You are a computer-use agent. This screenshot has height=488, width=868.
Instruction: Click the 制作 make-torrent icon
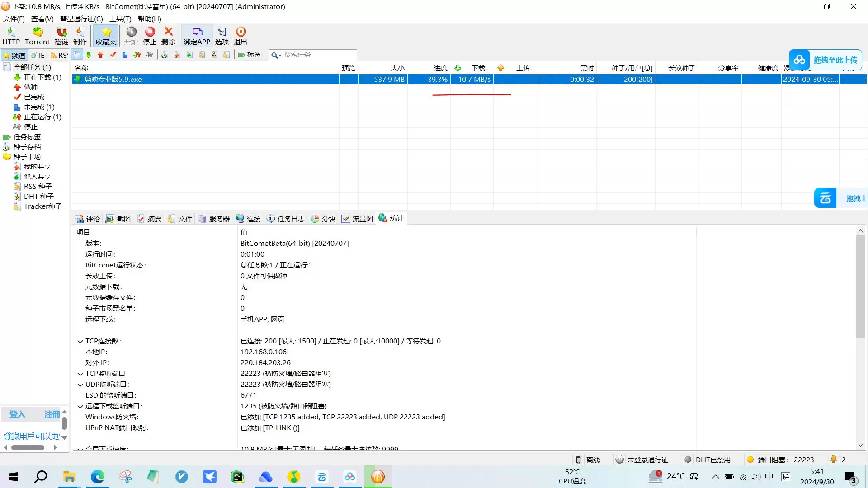pyautogui.click(x=80, y=36)
